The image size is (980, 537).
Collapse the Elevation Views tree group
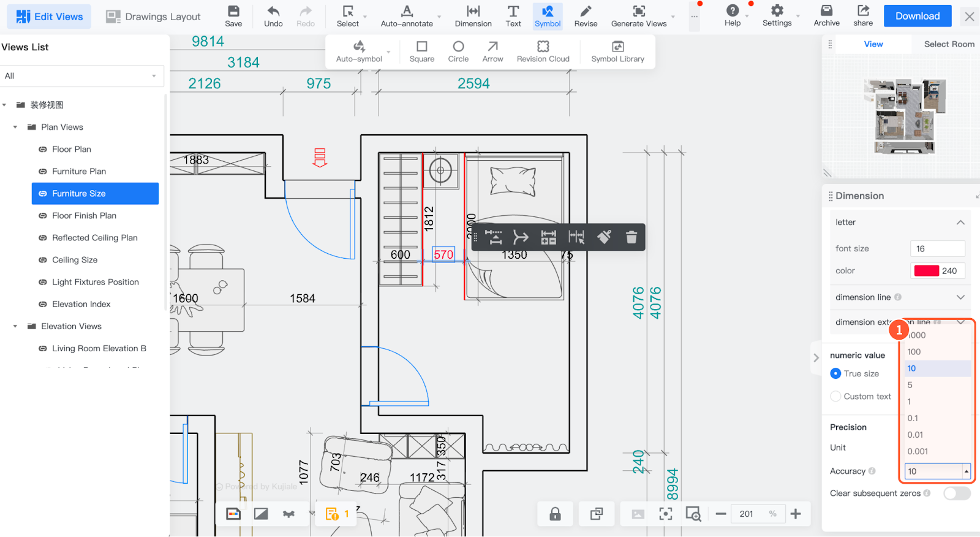[x=15, y=327]
